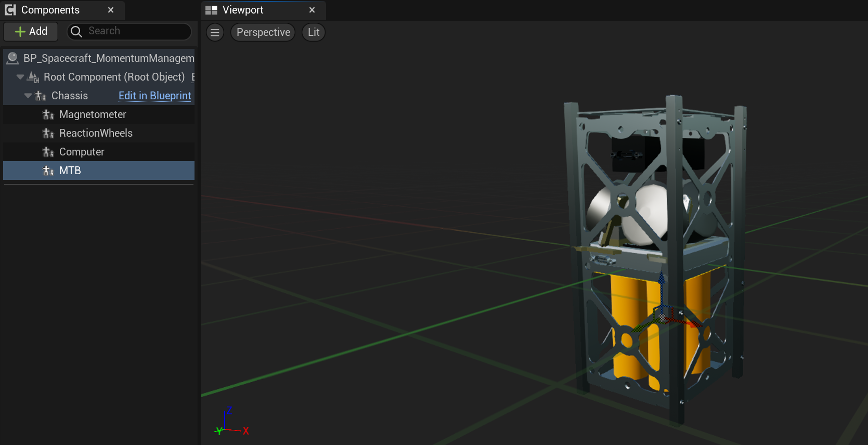Click the ReactionWheels component icon
This screenshot has width=868, height=445.
(x=48, y=133)
